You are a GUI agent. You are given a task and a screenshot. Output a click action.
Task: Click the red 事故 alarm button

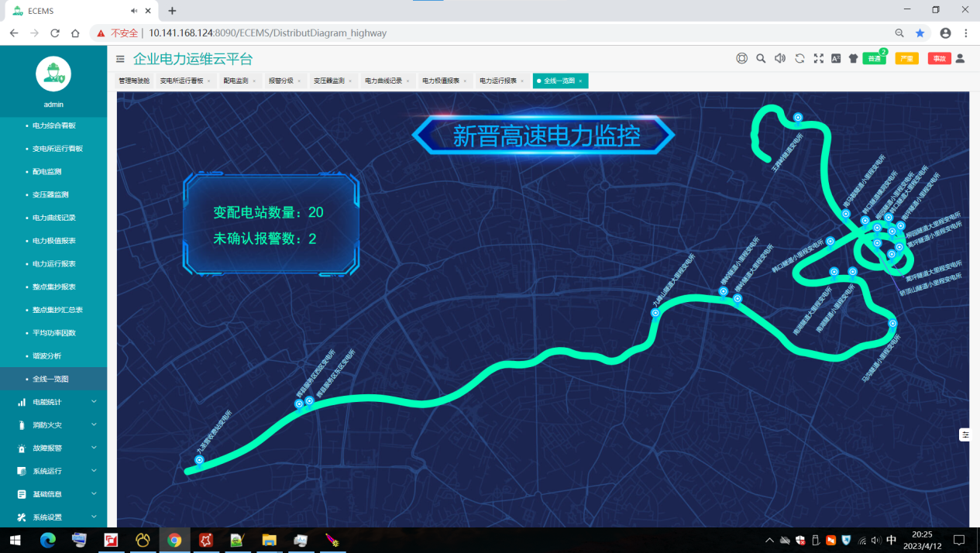[939, 59]
